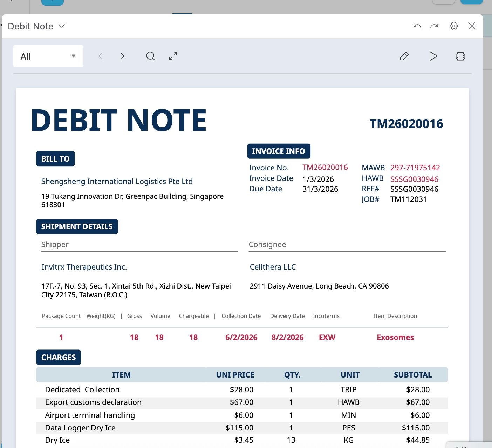Select shipper Invitrx Therapeutics Inc.

[84, 267]
